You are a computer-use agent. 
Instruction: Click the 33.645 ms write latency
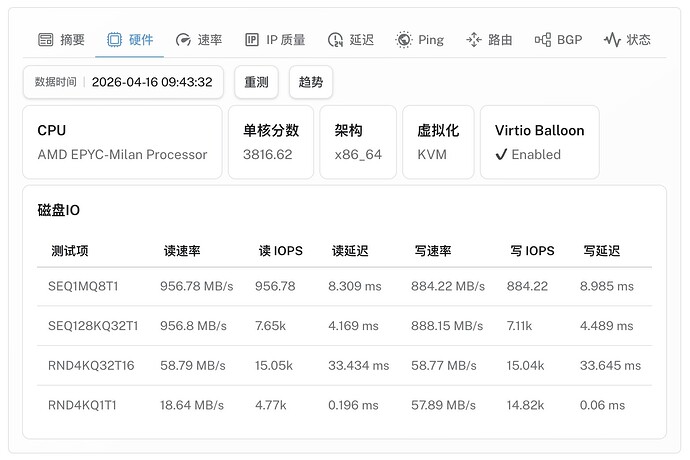pyautogui.click(x=610, y=365)
